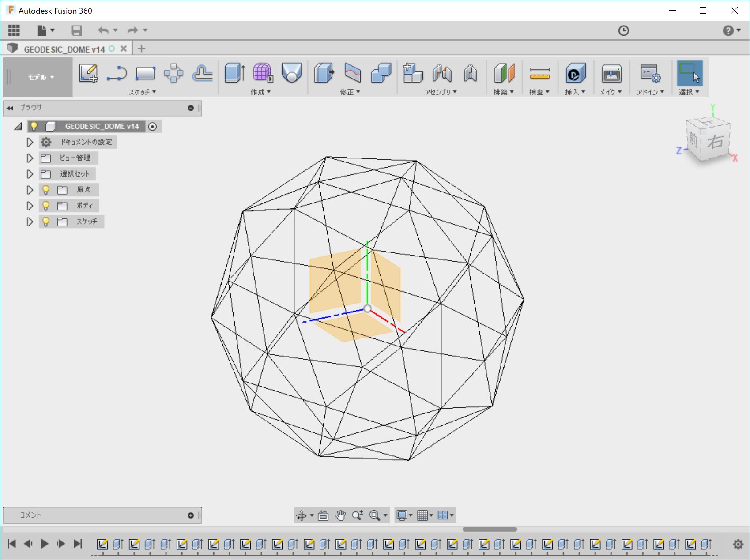Open the File menu icon

(45, 30)
